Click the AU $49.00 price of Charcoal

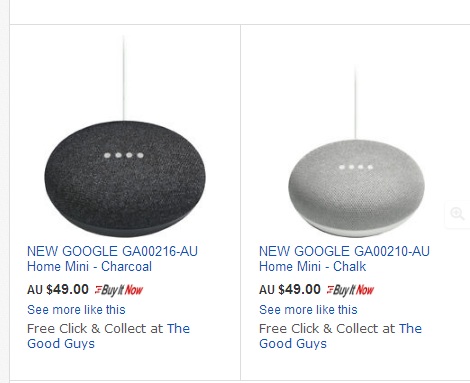pyautogui.click(x=58, y=290)
